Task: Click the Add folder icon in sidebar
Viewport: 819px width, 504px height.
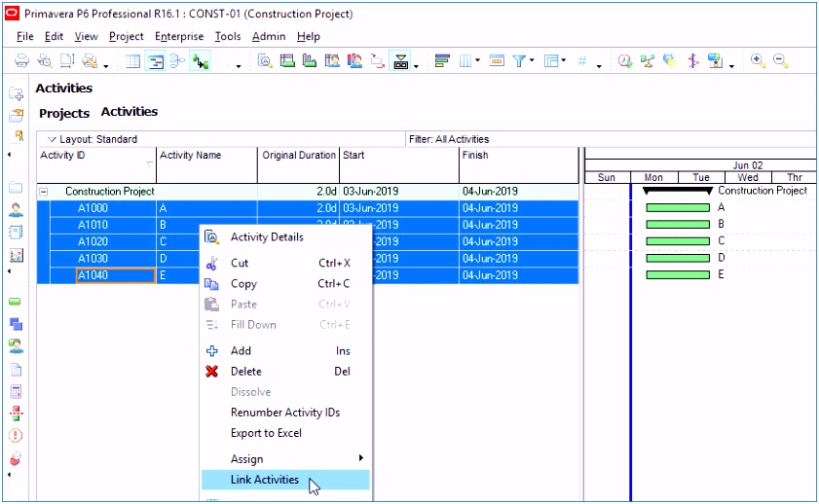Action: pyautogui.click(x=17, y=94)
